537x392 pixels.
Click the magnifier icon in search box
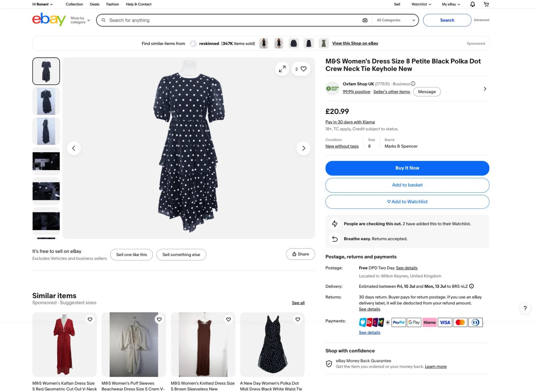[x=103, y=20]
